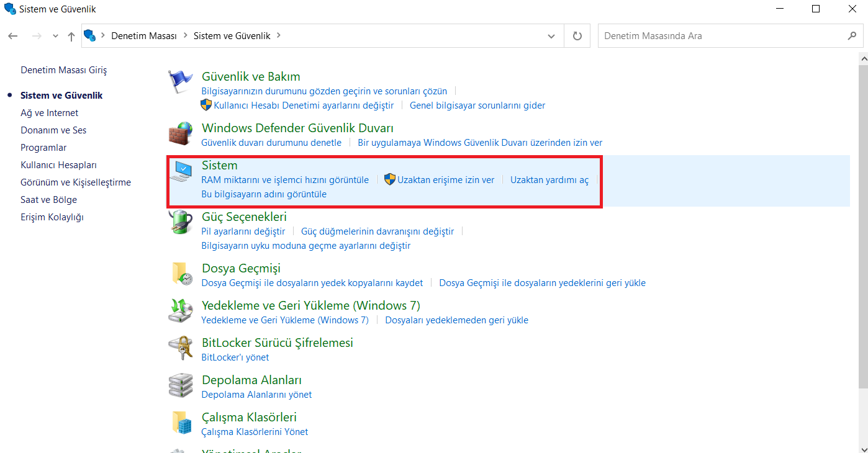The height and width of the screenshot is (453, 868).
Task: Click Bilgisayarınızın durumunu gözden geçirin link
Action: [324, 91]
